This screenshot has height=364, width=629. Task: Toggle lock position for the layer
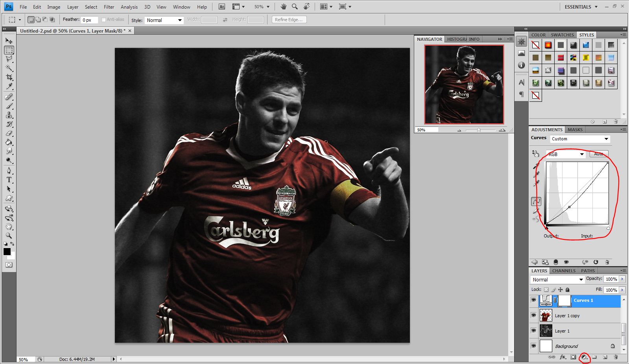tap(561, 290)
